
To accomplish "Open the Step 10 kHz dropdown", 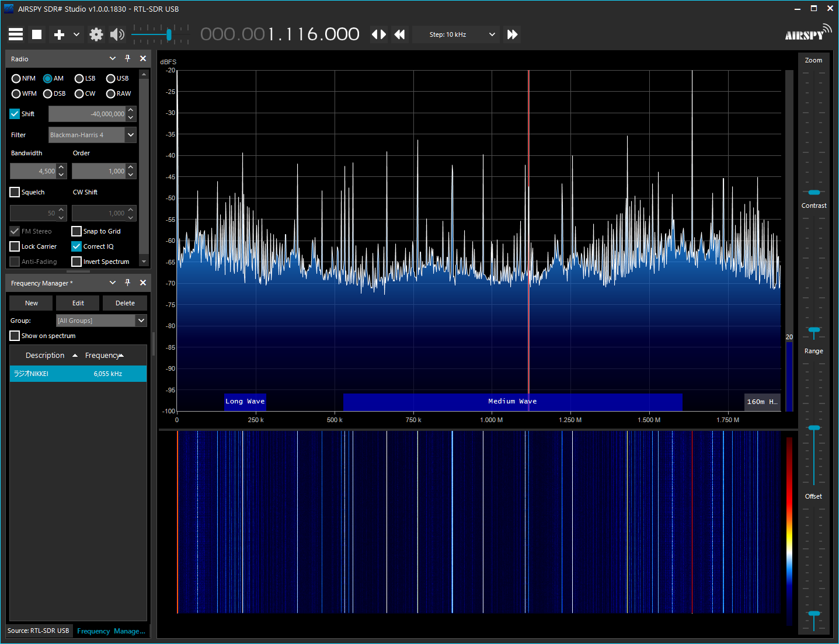I will click(456, 34).
